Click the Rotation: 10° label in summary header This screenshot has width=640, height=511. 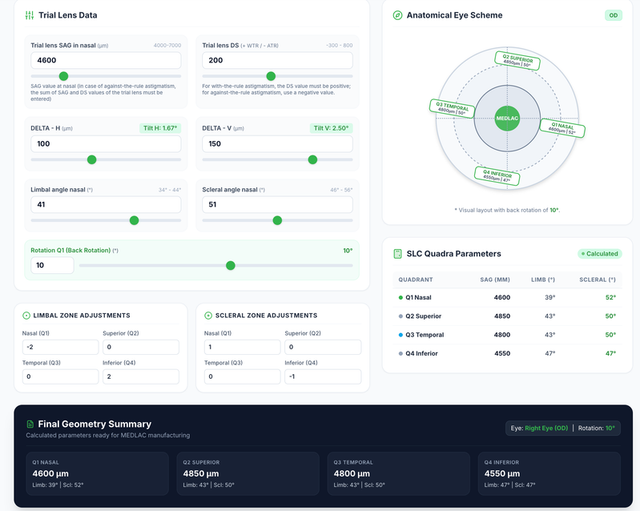pyautogui.click(x=596, y=428)
